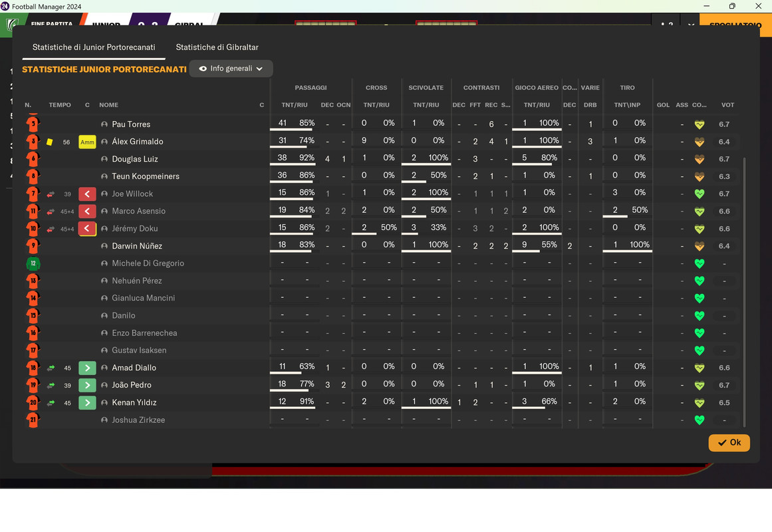772x532 pixels.
Task: Click Darwin Núñez's shirt number icon
Action: click(33, 246)
